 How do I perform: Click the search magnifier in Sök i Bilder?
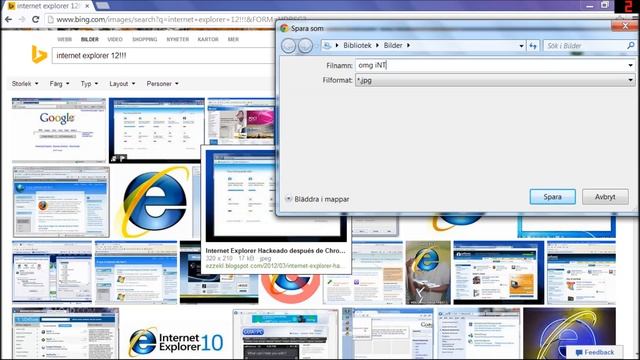tap(630, 46)
